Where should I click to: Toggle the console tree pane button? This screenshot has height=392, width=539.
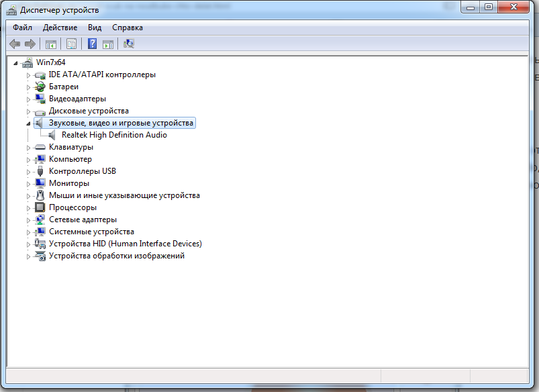pyautogui.click(x=50, y=44)
